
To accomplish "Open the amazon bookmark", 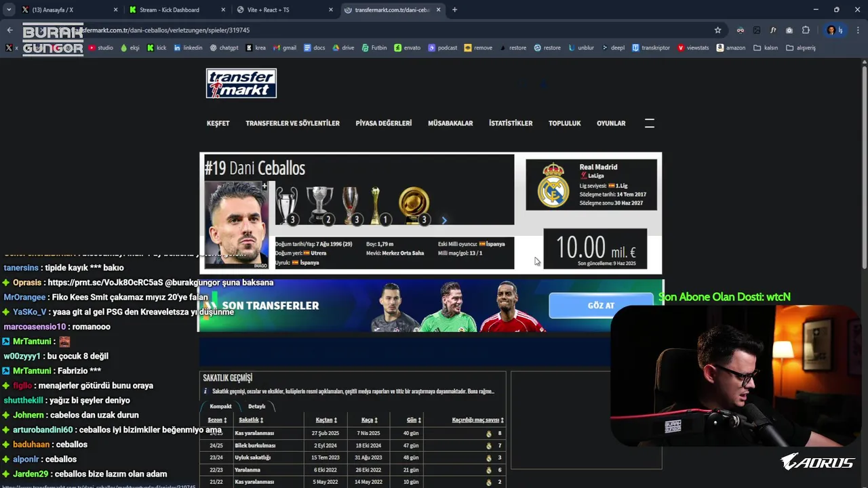I will click(731, 47).
